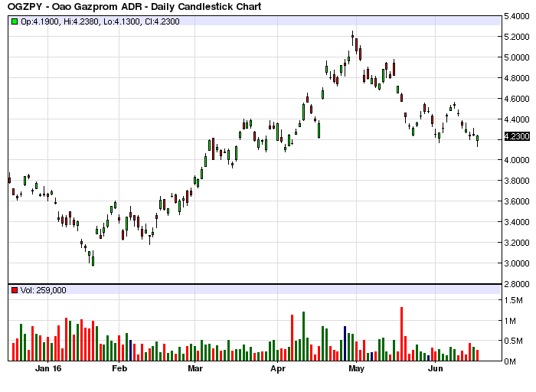Click the Apr date axis label
Viewport: 536px width, 392px height.
click(277, 369)
